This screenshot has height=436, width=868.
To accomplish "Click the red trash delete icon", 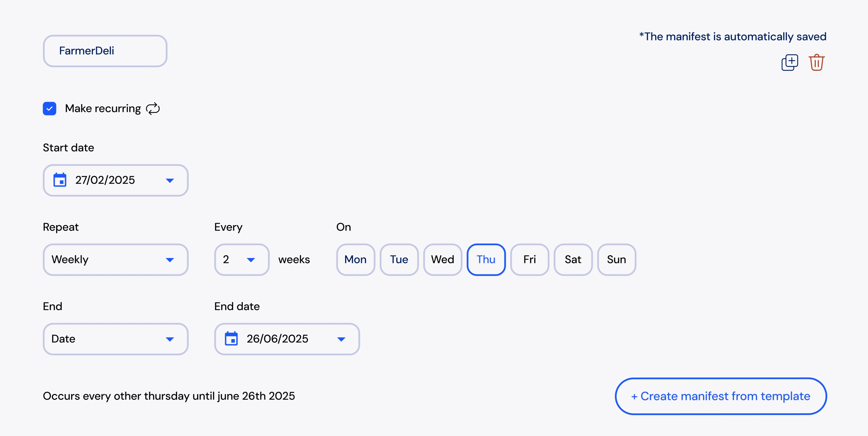I will [x=817, y=62].
